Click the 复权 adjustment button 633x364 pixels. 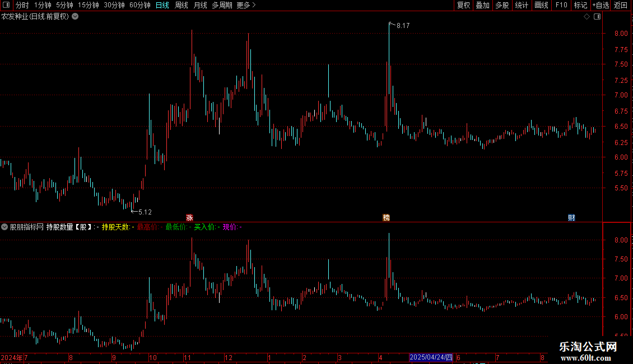[x=463, y=5]
